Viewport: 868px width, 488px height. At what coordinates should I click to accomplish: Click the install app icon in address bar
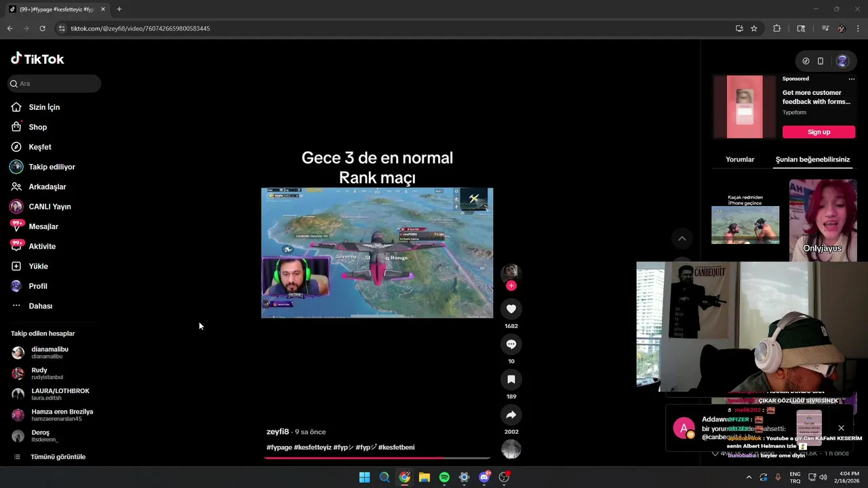739,28
